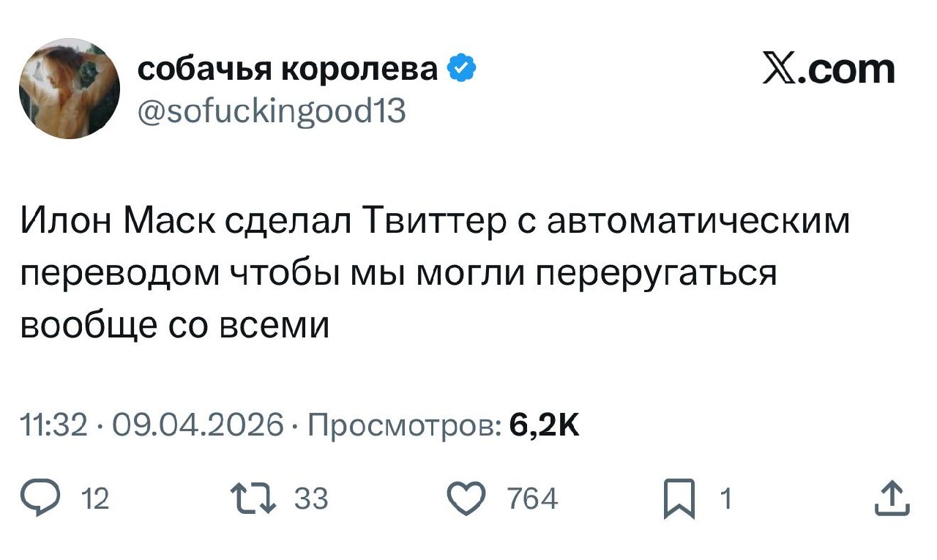Click the 09.04.2026 post date
The height and width of the screenshot is (560, 937).
(x=198, y=424)
